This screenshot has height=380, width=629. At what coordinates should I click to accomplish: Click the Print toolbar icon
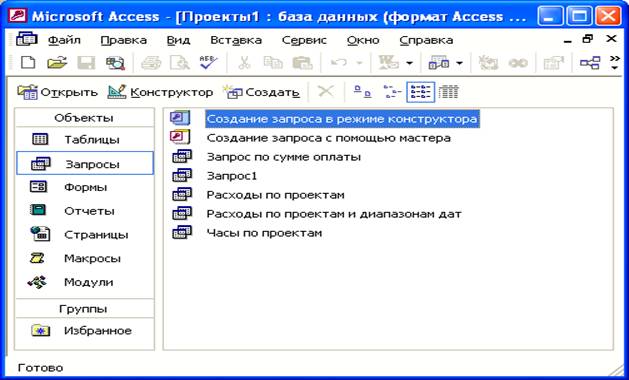click(x=151, y=63)
